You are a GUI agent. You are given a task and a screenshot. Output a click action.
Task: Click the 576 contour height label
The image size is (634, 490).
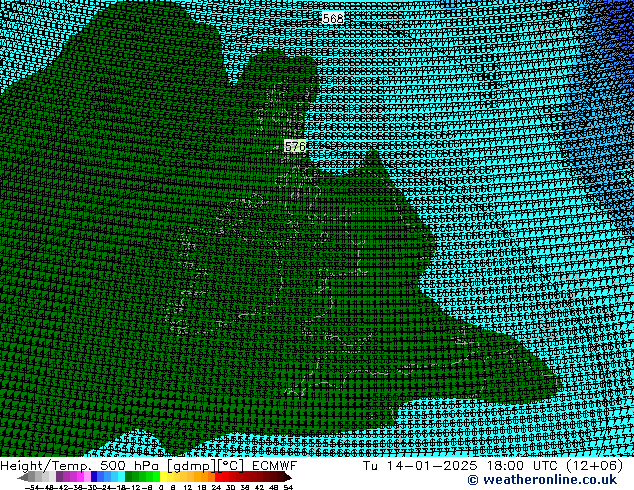coord(295,146)
